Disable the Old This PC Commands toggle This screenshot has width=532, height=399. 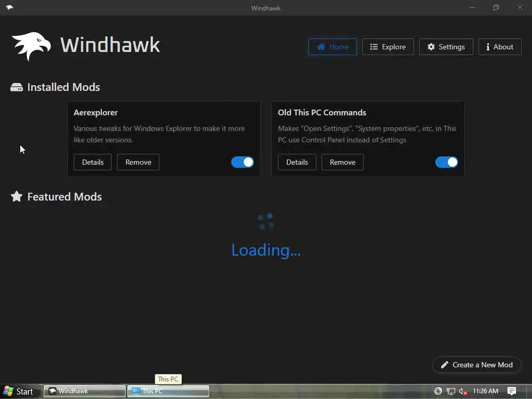click(446, 162)
